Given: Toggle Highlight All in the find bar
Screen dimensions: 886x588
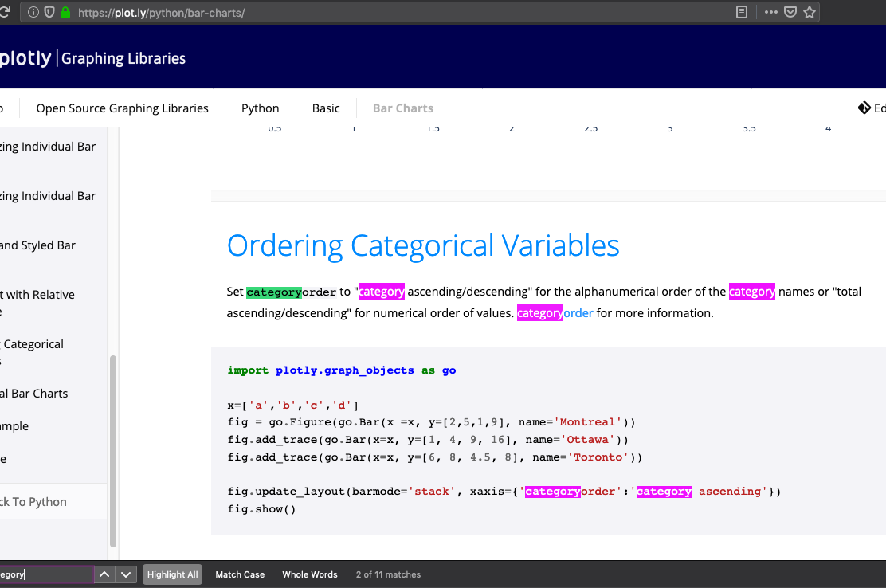Looking at the screenshot, I should click(x=172, y=574).
